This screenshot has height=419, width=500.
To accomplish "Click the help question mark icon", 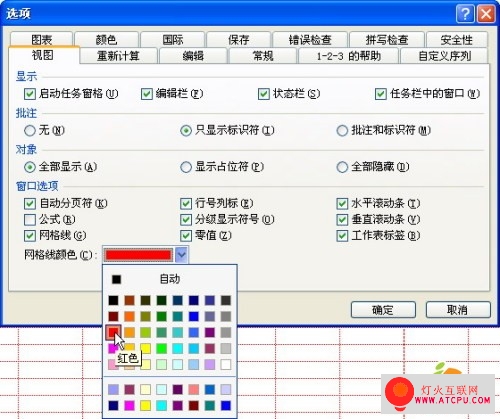I will pyautogui.click(x=465, y=14).
